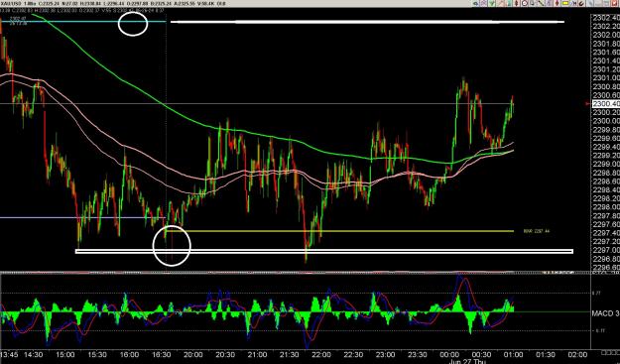The image size is (620, 364).
Task: Click the Jun 27 Thu date label
Action: [467, 361]
